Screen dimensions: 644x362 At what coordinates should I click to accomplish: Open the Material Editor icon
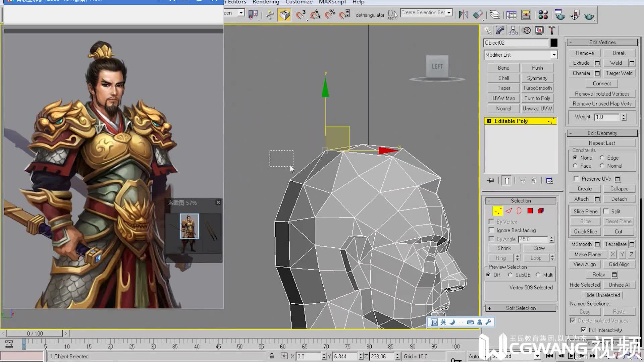[543, 15]
